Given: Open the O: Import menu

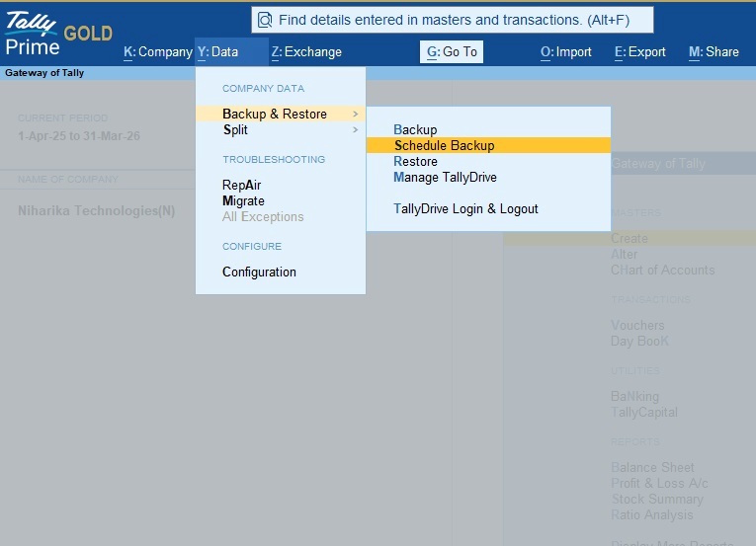Looking at the screenshot, I should coord(566,51).
